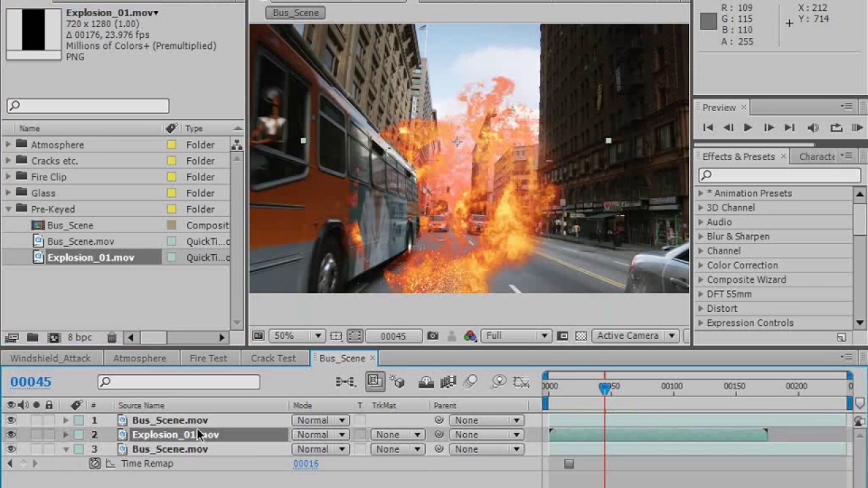The image size is (868, 488).
Task: Switch to the Crack Test timeline tab
Action: (x=273, y=358)
